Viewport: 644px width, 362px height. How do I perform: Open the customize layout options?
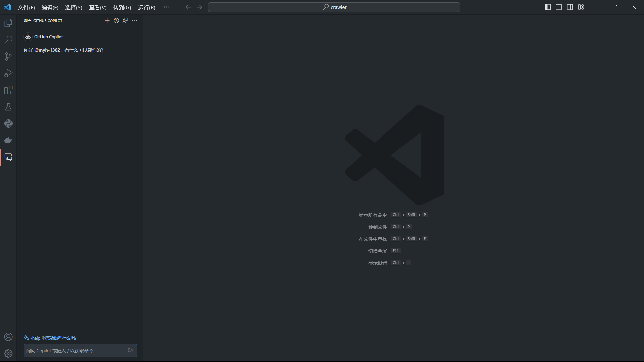tap(581, 7)
